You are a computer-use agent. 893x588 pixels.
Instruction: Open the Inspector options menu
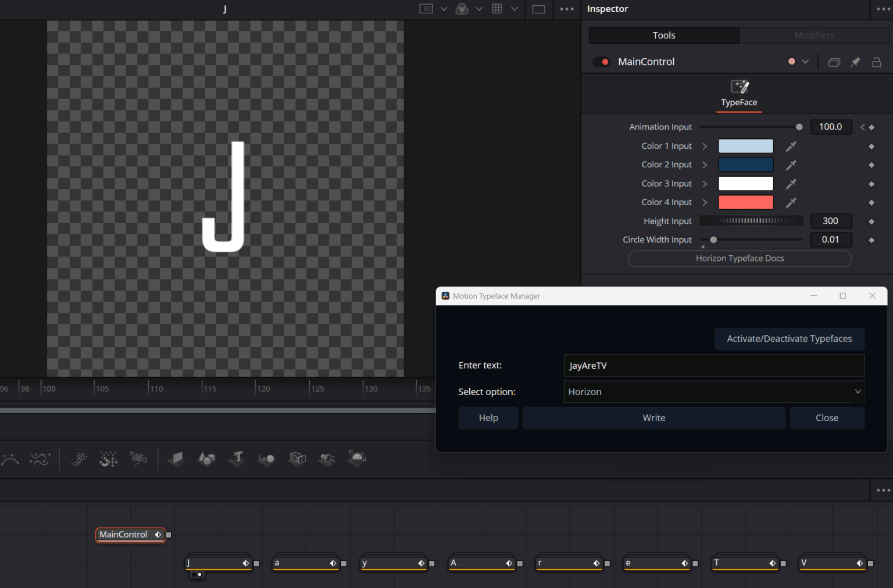point(883,9)
